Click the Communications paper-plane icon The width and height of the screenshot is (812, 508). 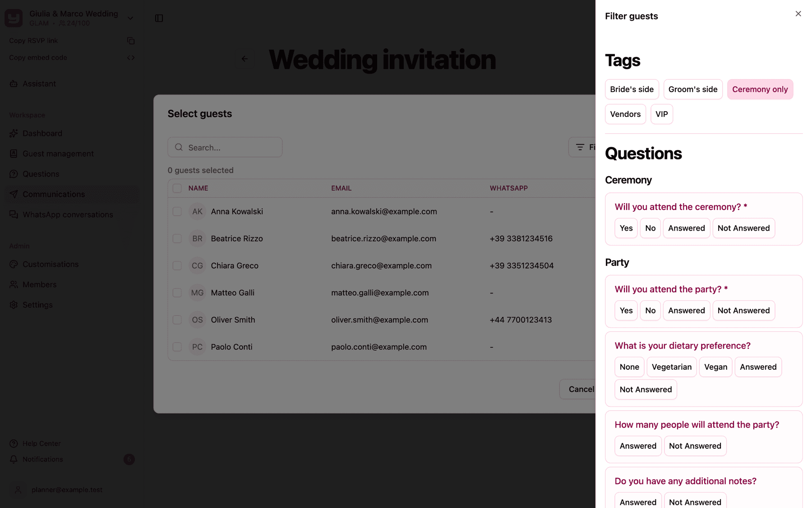14,194
